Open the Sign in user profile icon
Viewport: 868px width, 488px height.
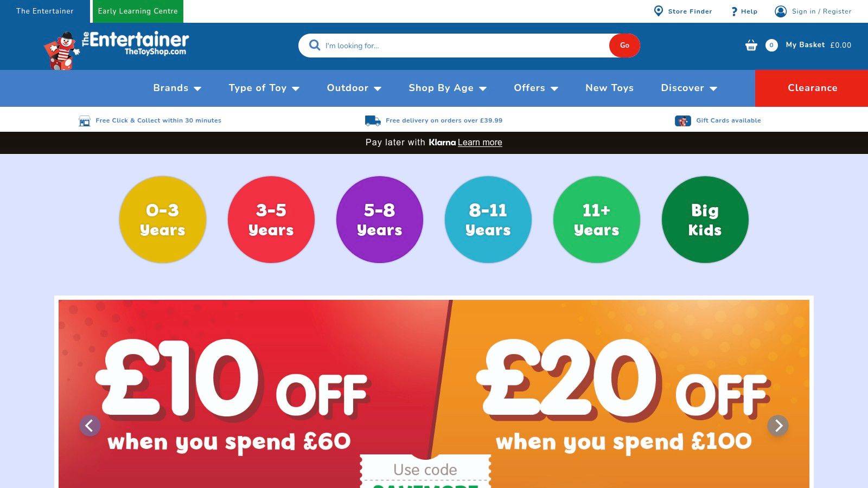click(x=781, y=11)
